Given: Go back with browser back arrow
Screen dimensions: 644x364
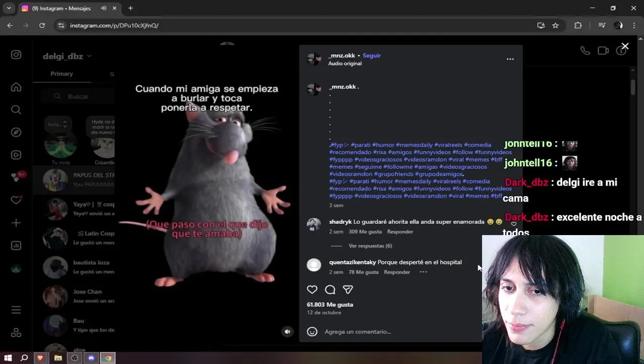Looking at the screenshot, I should point(10,25).
